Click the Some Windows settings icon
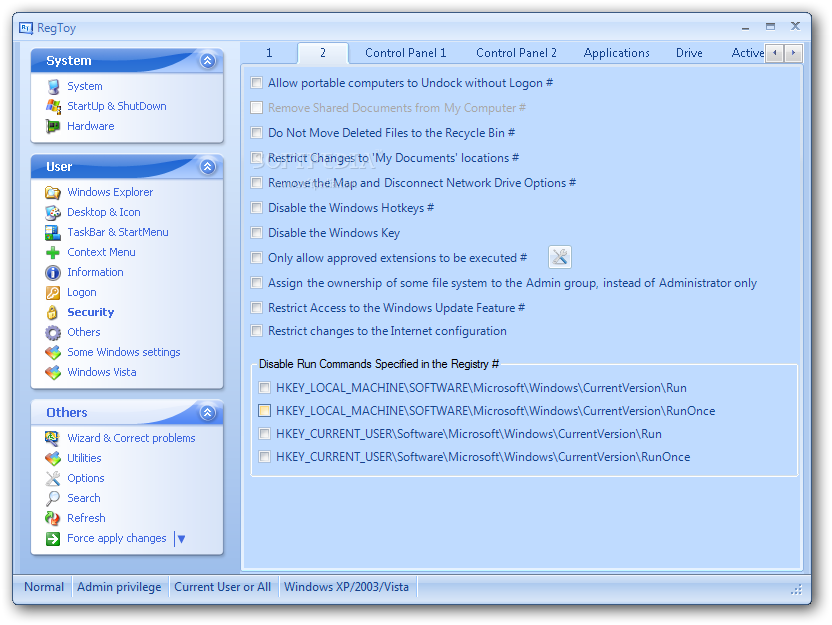The width and height of the screenshot is (832, 625). click(x=53, y=352)
